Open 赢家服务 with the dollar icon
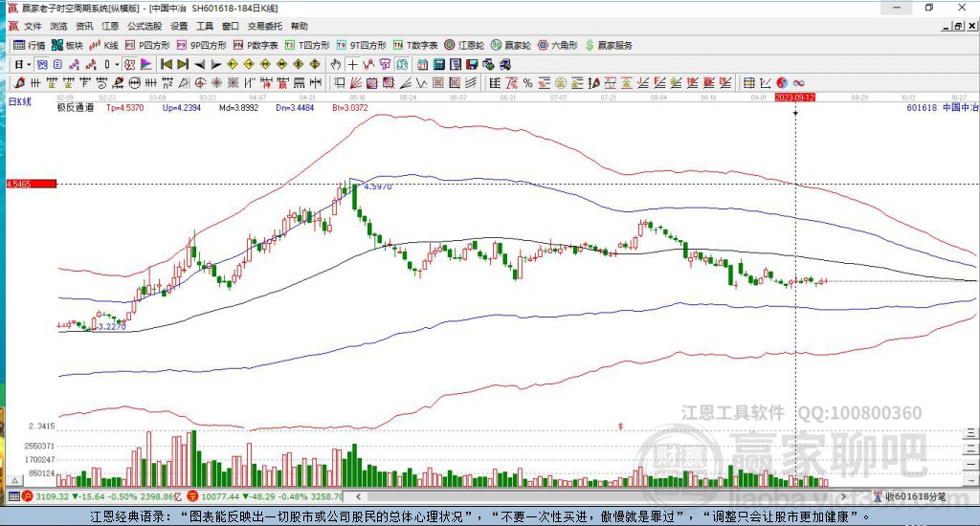The width and height of the screenshot is (980, 526). coord(609,45)
